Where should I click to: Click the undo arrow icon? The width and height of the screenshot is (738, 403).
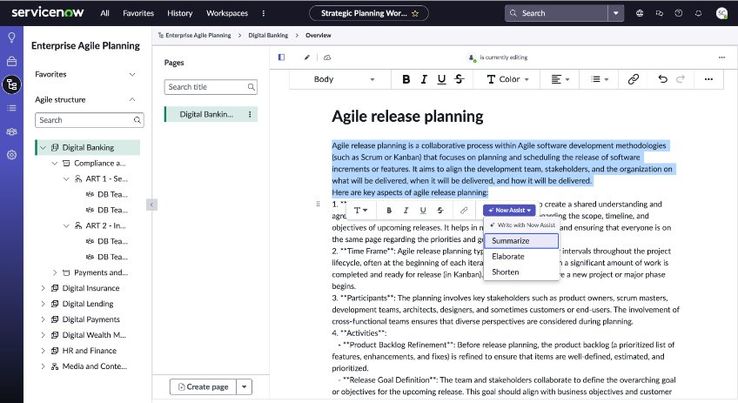[663, 79]
